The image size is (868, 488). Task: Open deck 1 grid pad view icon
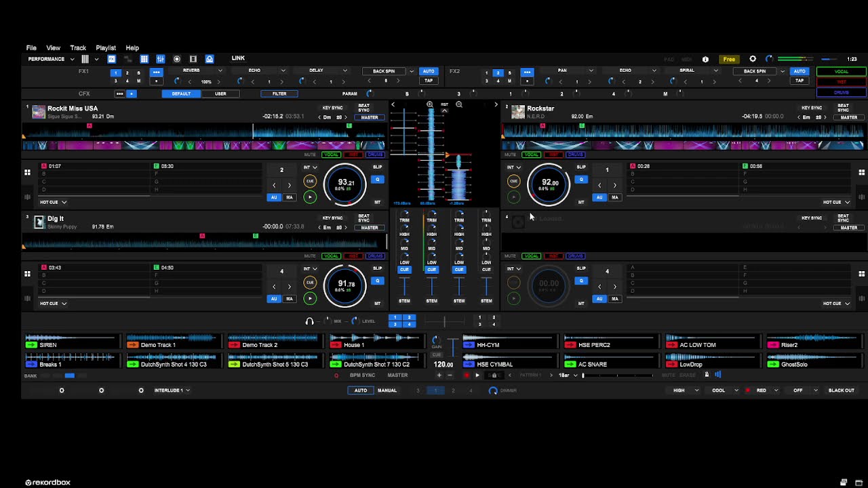coord(28,173)
